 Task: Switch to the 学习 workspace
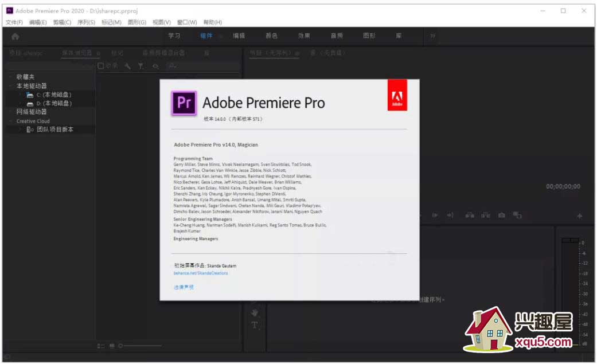(174, 36)
